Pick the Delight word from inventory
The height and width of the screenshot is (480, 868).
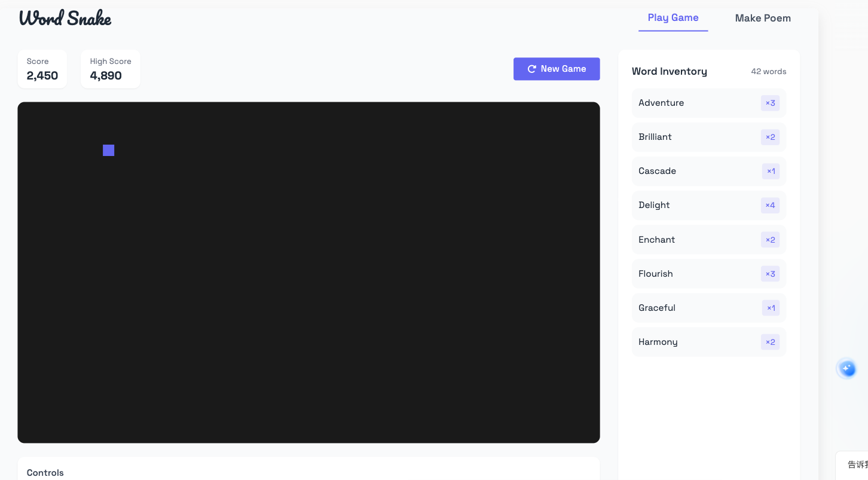point(654,205)
